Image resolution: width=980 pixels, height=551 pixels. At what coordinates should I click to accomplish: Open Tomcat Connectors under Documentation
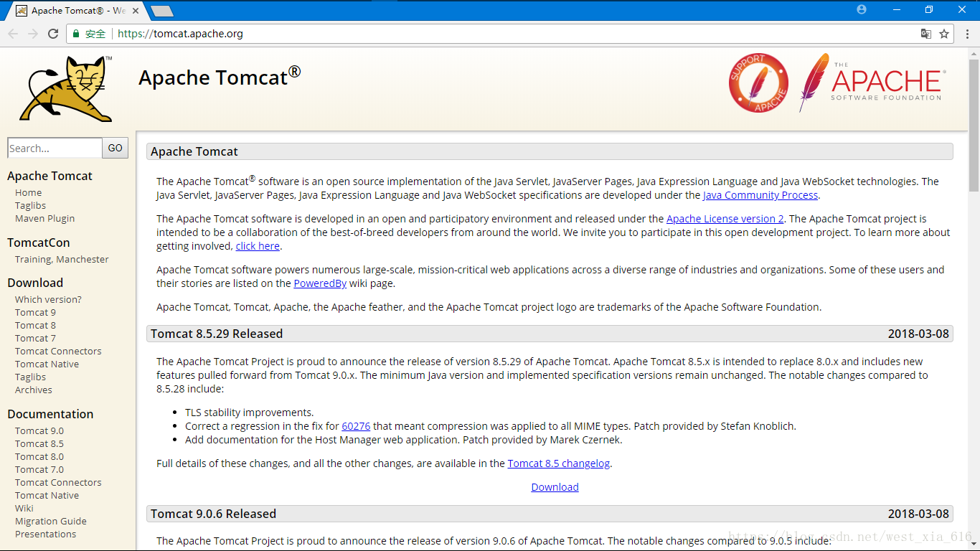tap(58, 482)
